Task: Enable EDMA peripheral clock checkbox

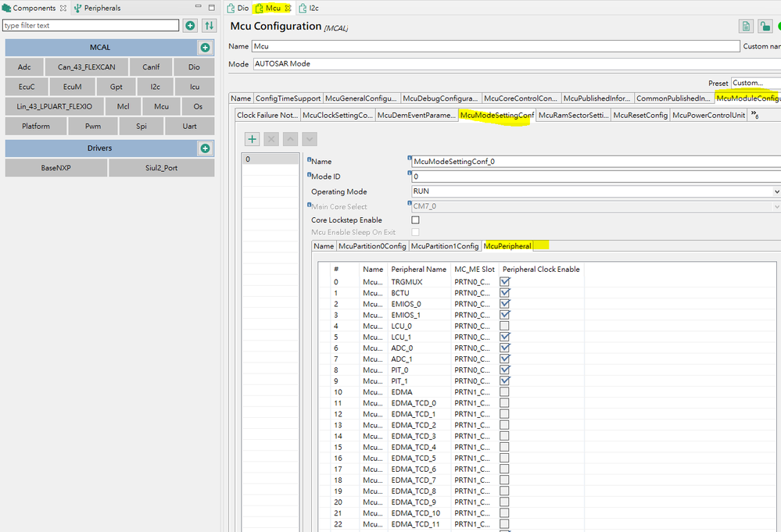Action: (504, 392)
